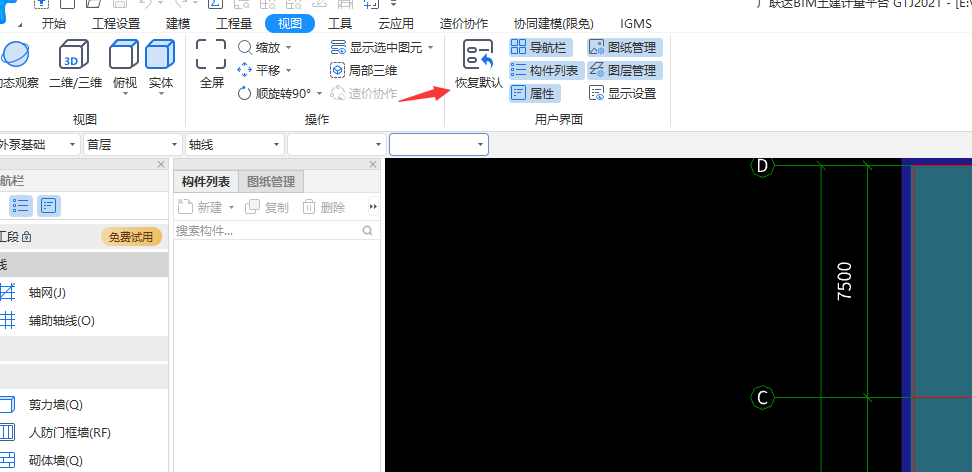Click the 复制 copy component button
The width and height of the screenshot is (972, 472).
point(267,207)
